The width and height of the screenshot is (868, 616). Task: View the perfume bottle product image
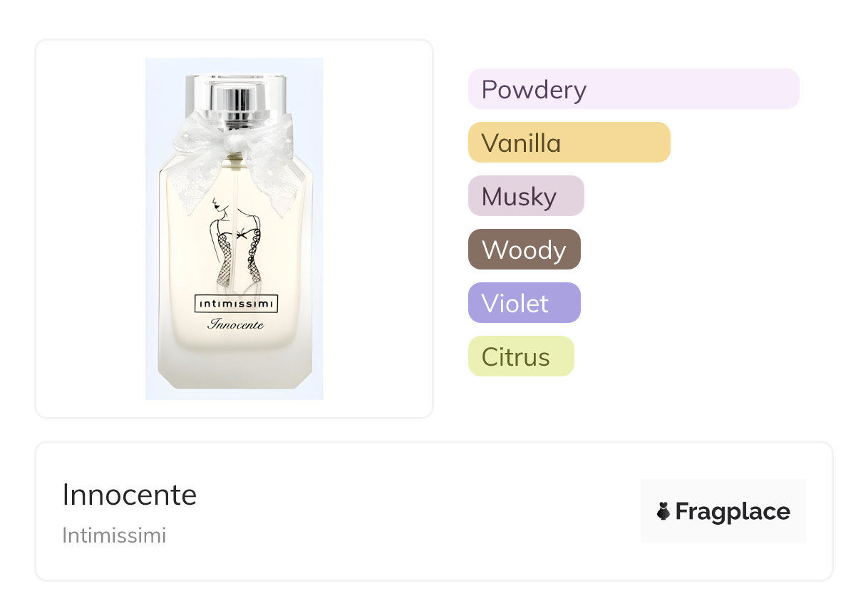coord(234,229)
